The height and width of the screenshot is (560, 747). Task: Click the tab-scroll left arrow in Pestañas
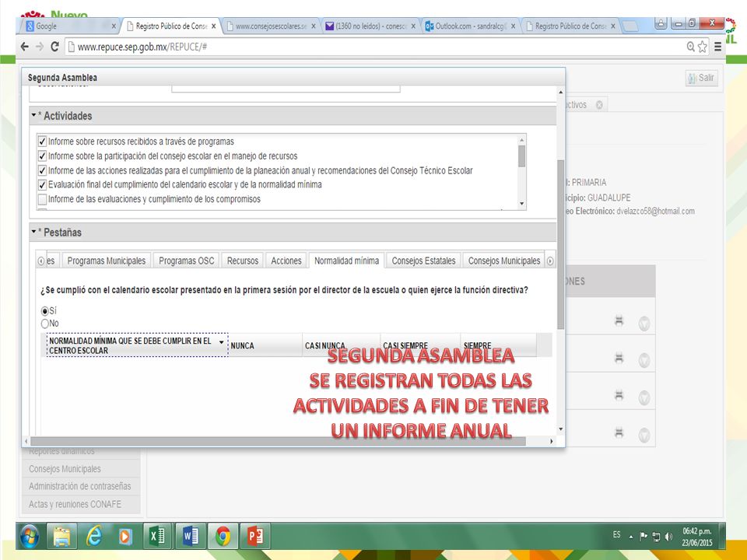coord(41,261)
